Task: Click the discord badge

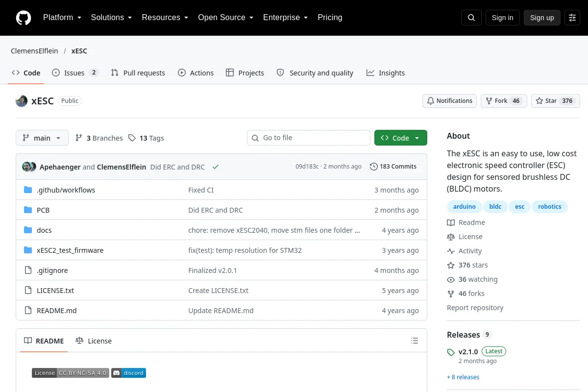Action: point(128,373)
